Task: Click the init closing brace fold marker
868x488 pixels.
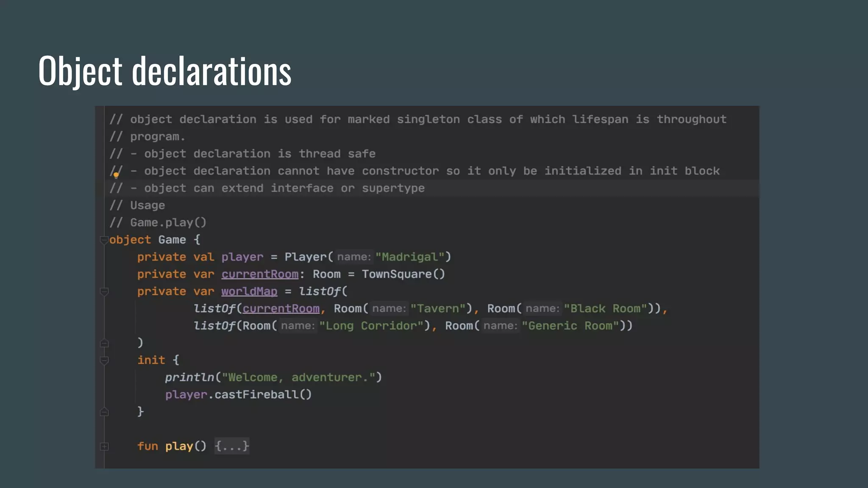Action: (104, 412)
